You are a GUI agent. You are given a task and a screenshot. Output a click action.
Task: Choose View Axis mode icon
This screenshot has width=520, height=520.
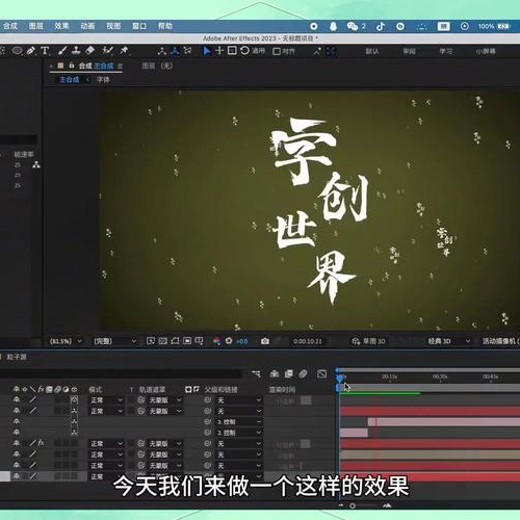[188, 51]
